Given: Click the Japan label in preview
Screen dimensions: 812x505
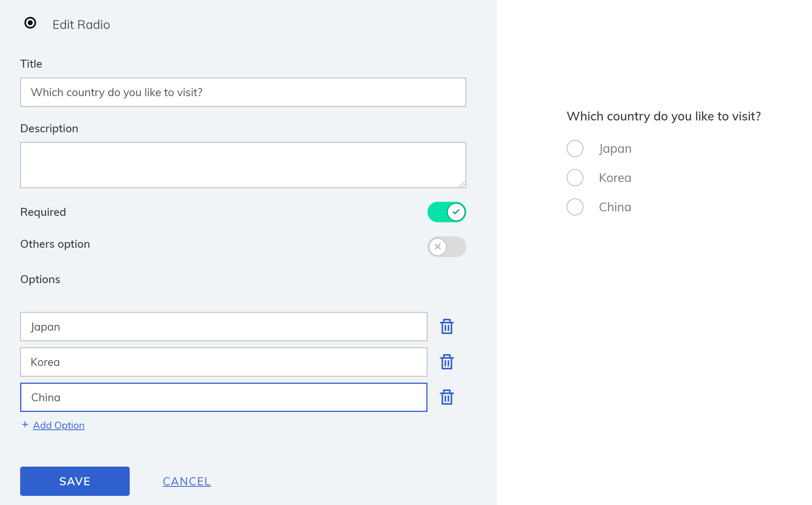Looking at the screenshot, I should click(615, 149).
